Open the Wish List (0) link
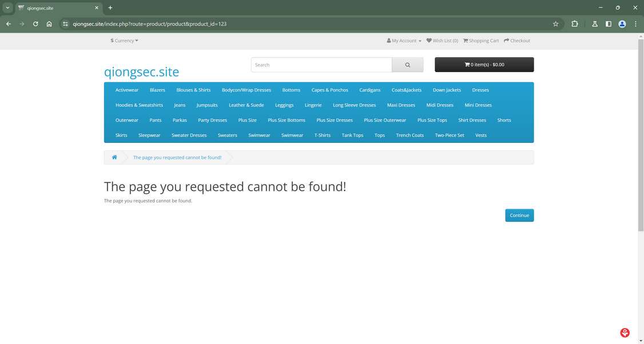 446,41
